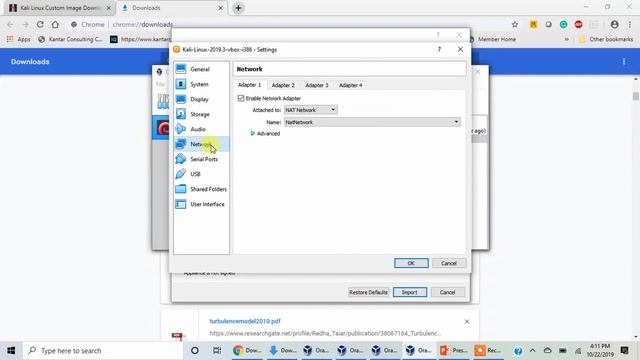The image size is (640, 360).
Task: Click the Settings dialog help question mark
Action: coord(439,49)
